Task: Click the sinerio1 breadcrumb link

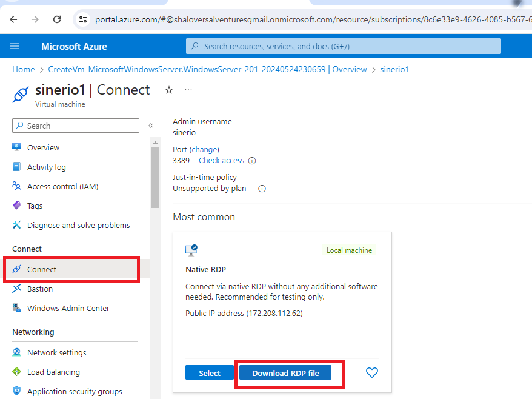Action: pyautogui.click(x=394, y=69)
